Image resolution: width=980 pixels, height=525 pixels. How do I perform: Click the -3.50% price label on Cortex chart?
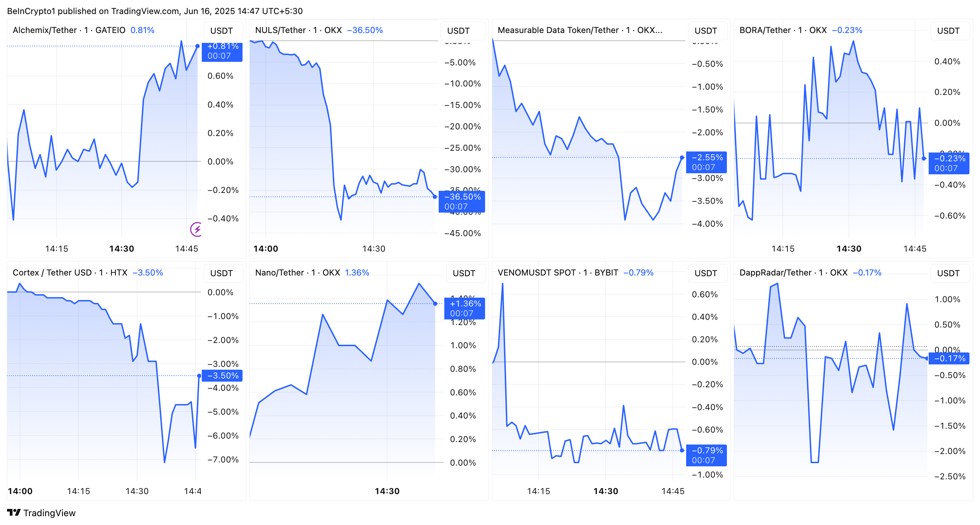[x=222, y=376]
